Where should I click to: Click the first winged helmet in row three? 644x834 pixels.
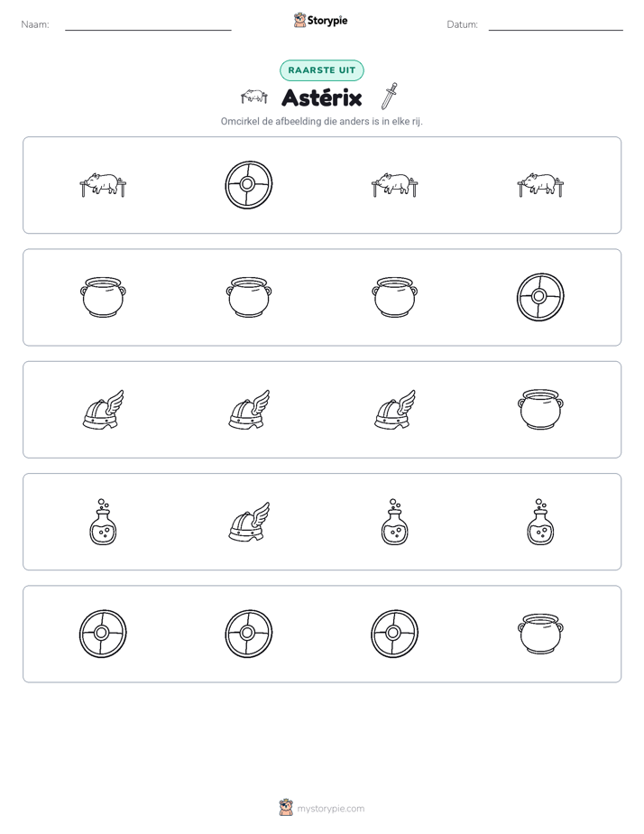click(x=103, y=409)
